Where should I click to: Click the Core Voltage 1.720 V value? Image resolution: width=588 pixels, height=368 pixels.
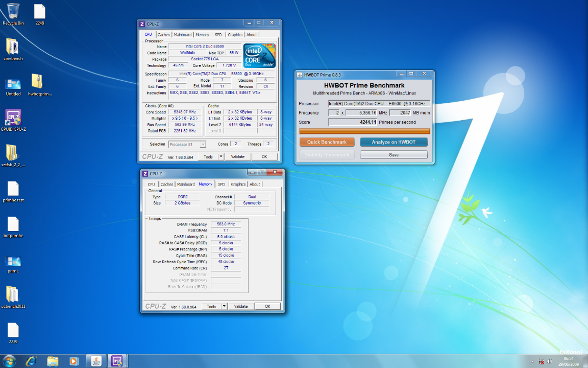point(230,65)
